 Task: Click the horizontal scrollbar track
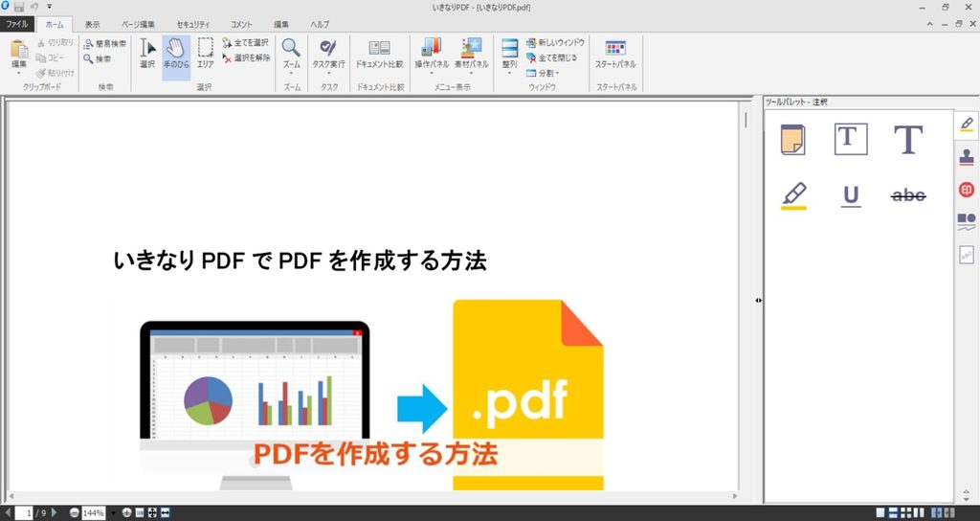[372, 496]
